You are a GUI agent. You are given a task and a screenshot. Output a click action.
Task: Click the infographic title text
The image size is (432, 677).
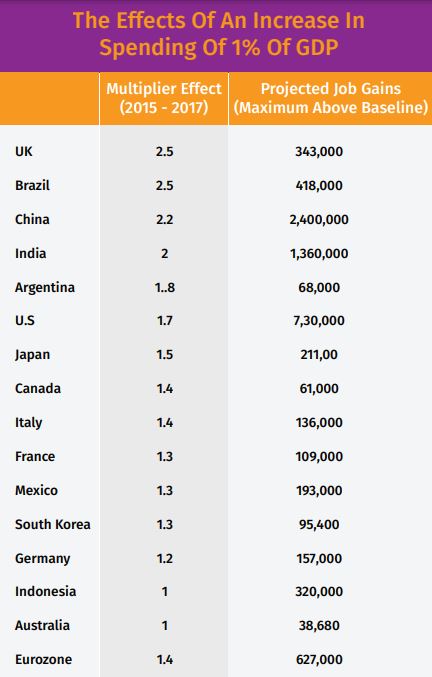point(219,34)
